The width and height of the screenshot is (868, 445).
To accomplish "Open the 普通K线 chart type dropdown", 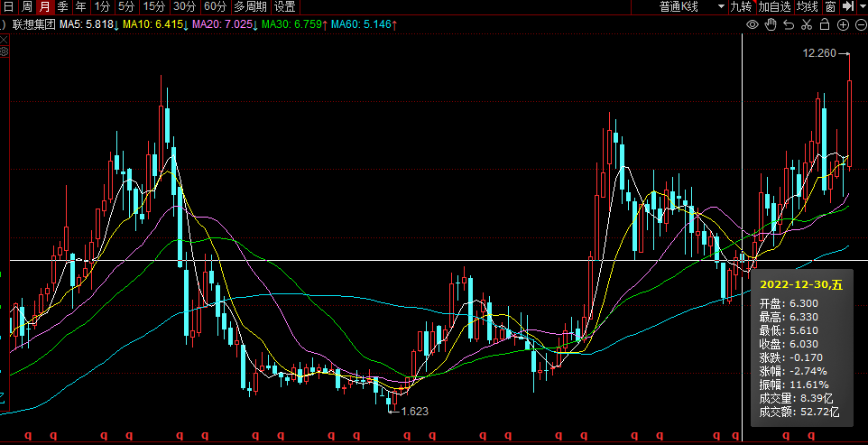I will tap(692, 6).
